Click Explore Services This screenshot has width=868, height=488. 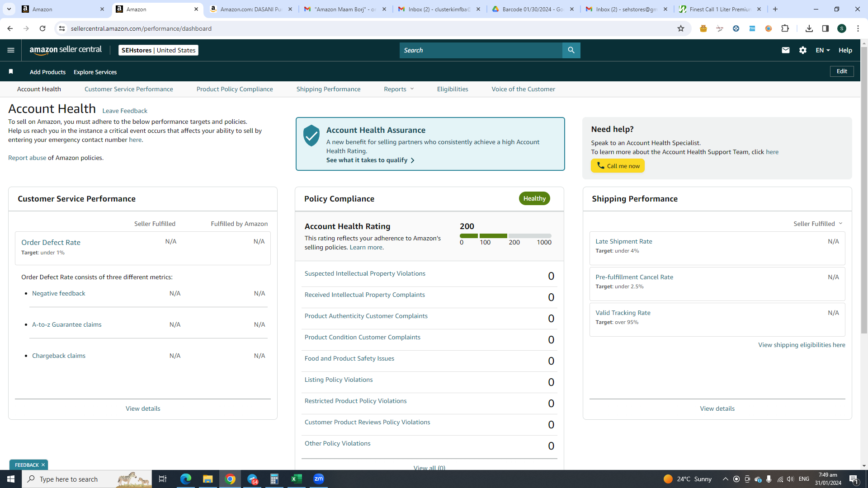(x=95, y=72)
